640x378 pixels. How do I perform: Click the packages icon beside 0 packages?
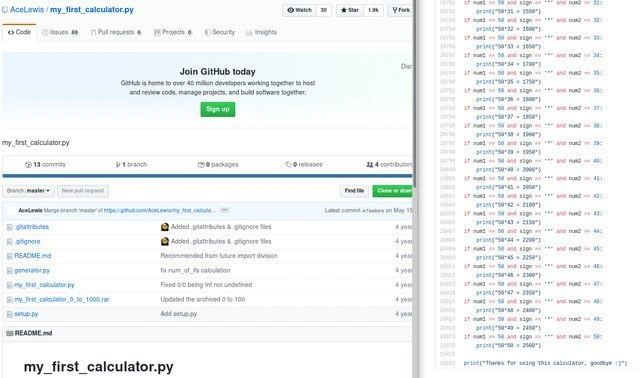coord(201,165)
